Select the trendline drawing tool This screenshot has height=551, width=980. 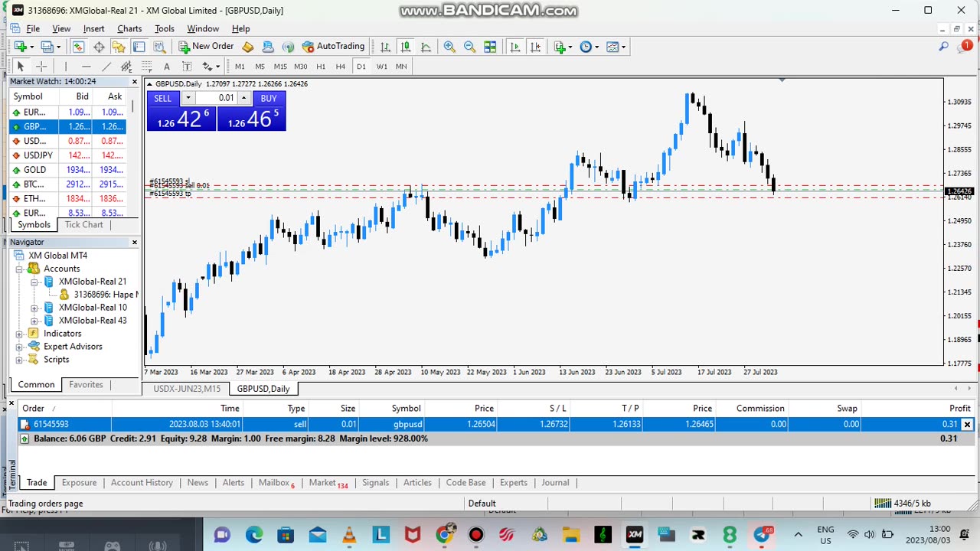[x=106, y=67]
